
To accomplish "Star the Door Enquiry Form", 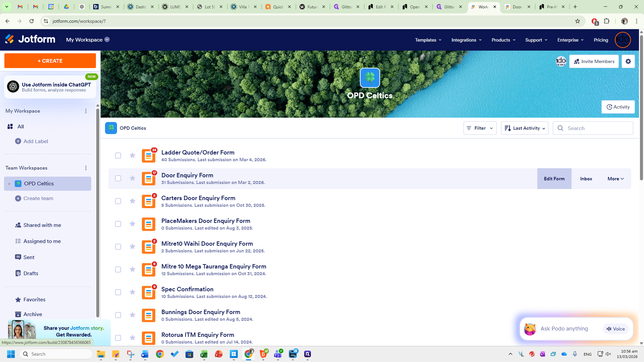I will click(x=132, y=178).
